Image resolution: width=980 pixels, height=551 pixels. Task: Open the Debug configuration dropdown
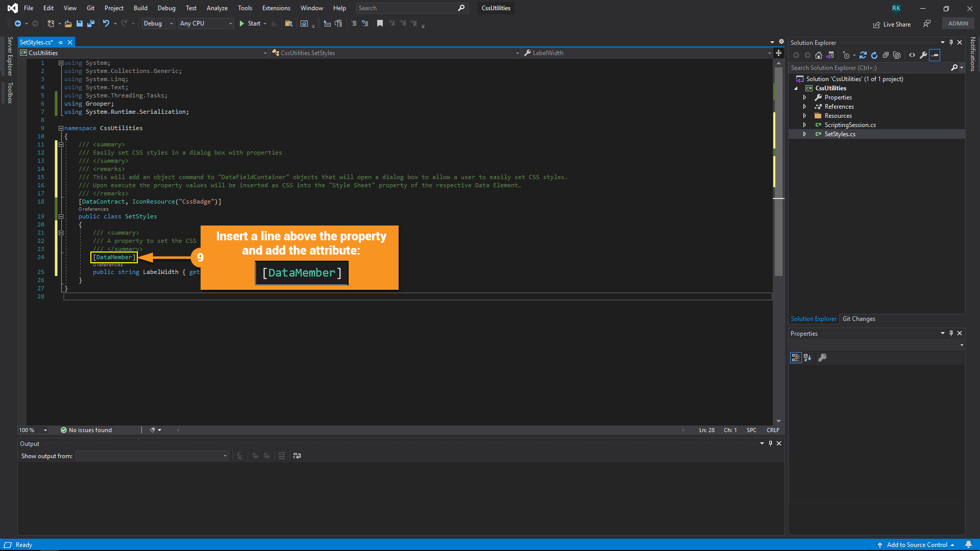tap(158, 23)
